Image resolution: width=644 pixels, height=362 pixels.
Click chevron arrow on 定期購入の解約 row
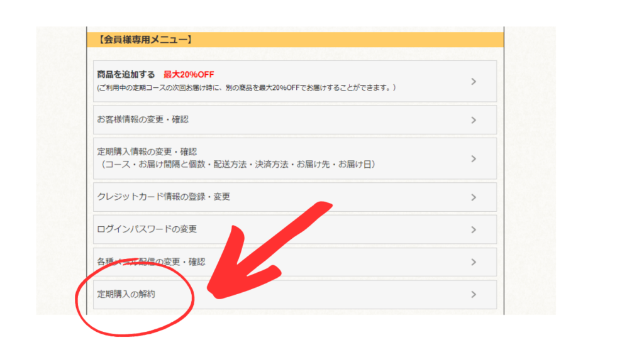(x=474, y=295)
